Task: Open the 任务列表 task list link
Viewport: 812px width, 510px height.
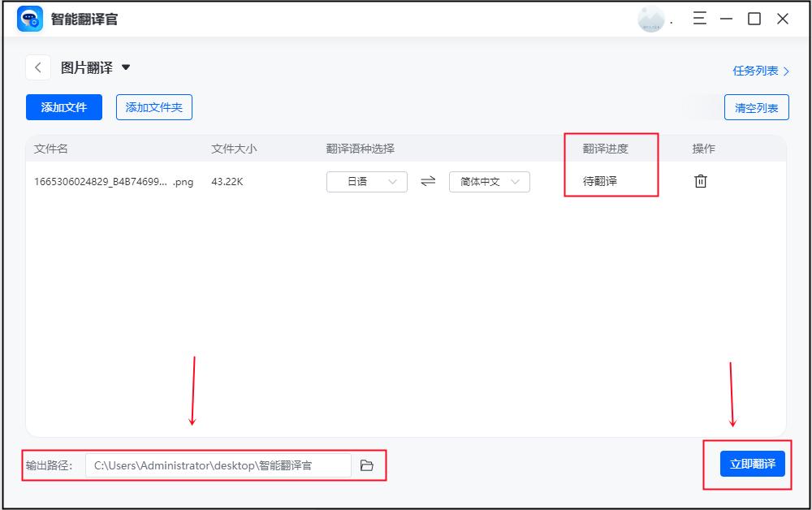Action: tap(755, 71)
